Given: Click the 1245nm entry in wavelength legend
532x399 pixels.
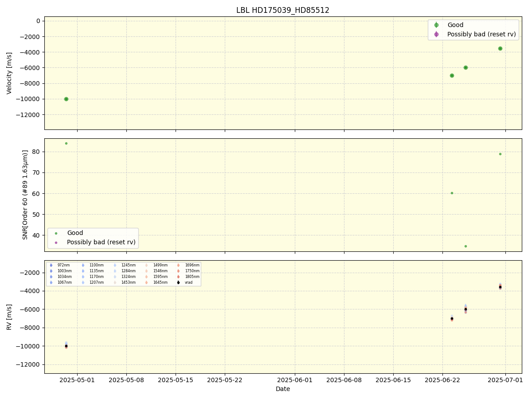Looking at the screenshot, I should (x=128, y=265).
